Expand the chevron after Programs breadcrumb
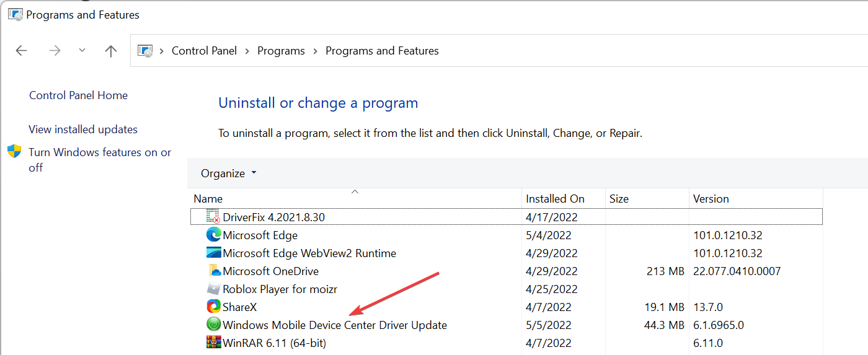The image size is (868, 355). (315, 51)
